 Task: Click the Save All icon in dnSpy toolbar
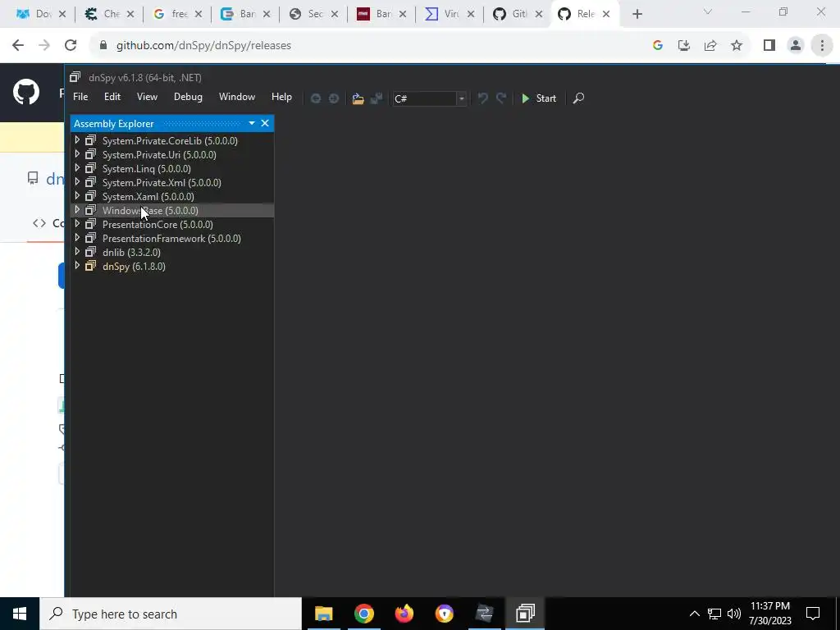(377, 98)
